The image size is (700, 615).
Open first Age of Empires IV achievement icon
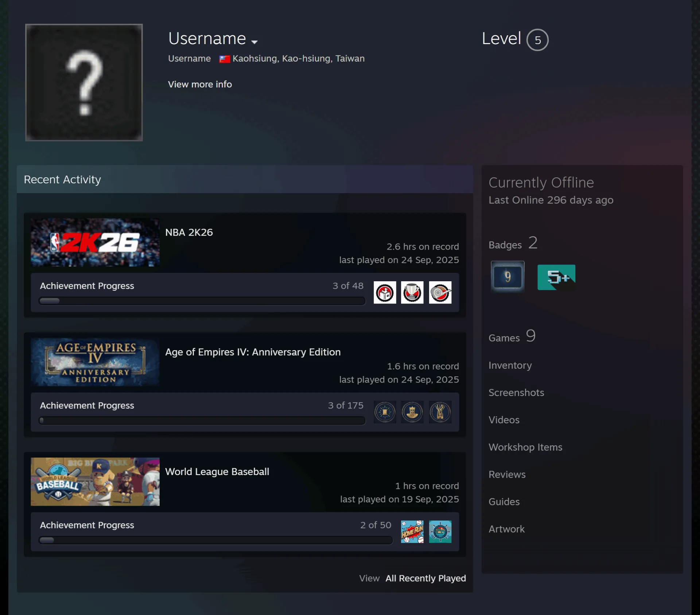tap(385, 412)
